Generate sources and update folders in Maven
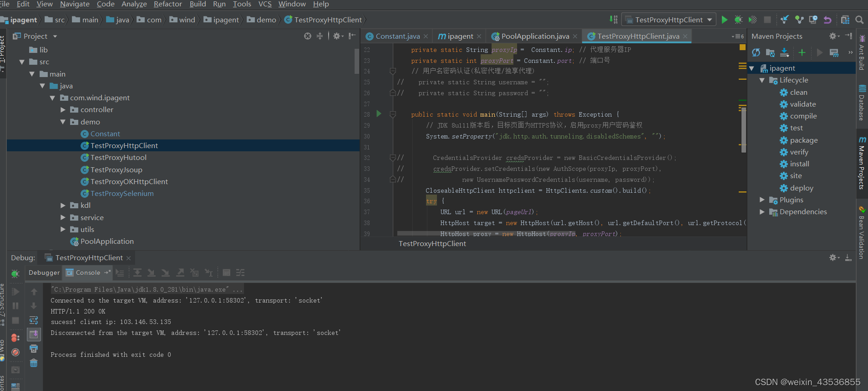This screenshot has height=391, width=868. 770,52
